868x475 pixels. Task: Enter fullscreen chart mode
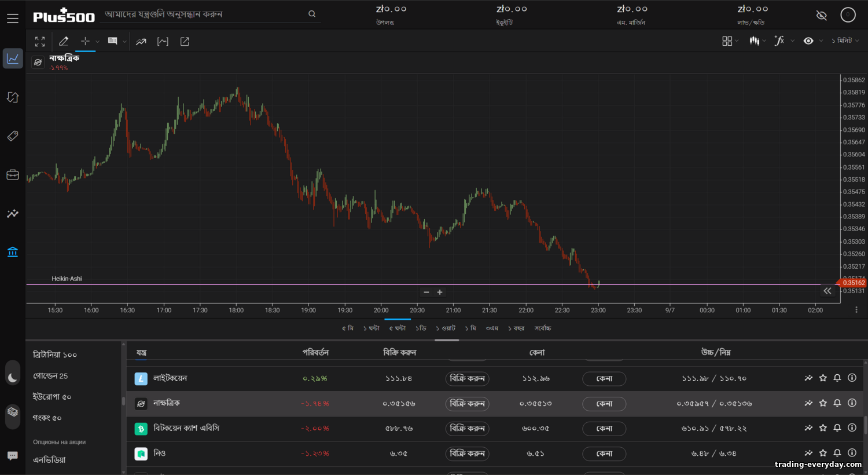(40, 41)
